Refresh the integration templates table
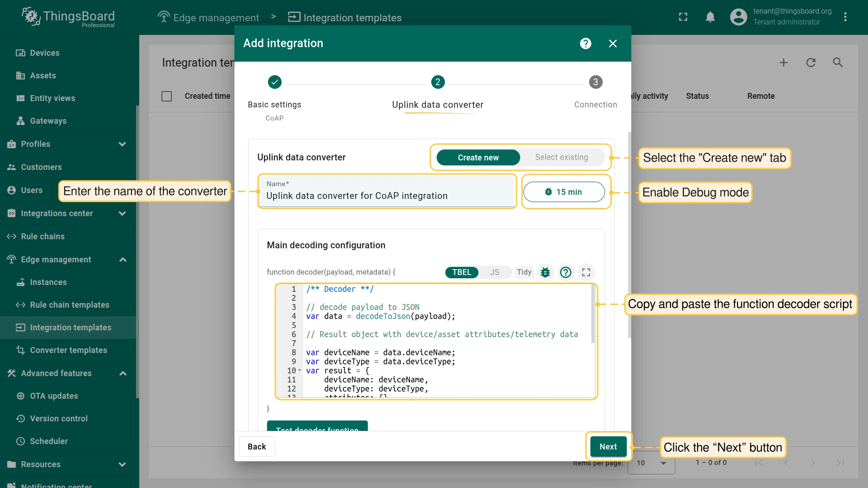Image resolution: width=868 pixels, height=488 pixels. (810, 63)
